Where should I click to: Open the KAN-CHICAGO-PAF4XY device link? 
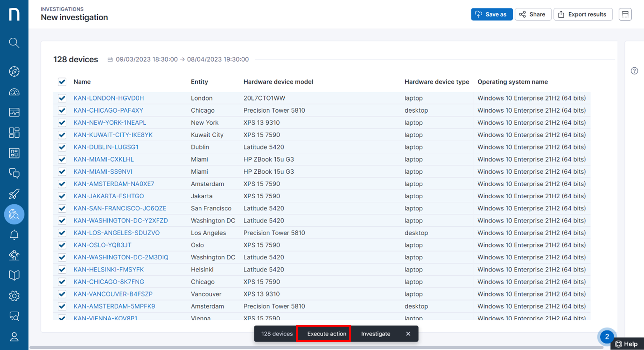[108, 110]
